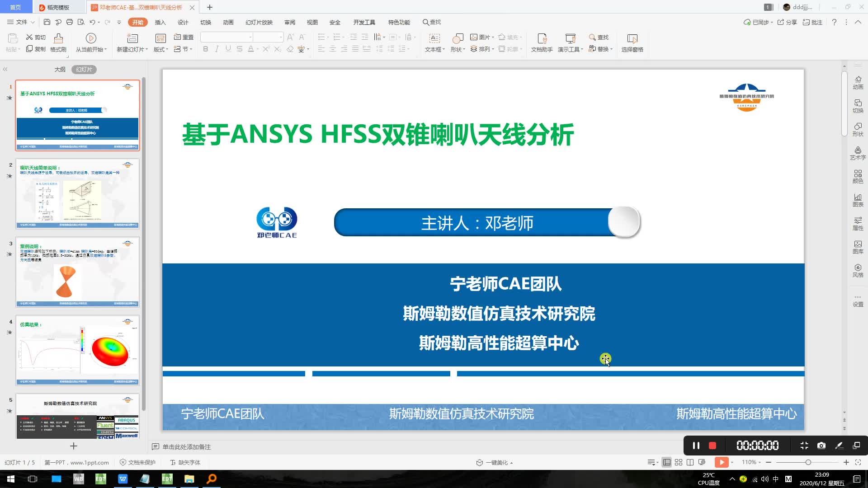Open the Developer Tools (开发工具) tab
Viewport: 868px width, 488px height.
(364, 22)
